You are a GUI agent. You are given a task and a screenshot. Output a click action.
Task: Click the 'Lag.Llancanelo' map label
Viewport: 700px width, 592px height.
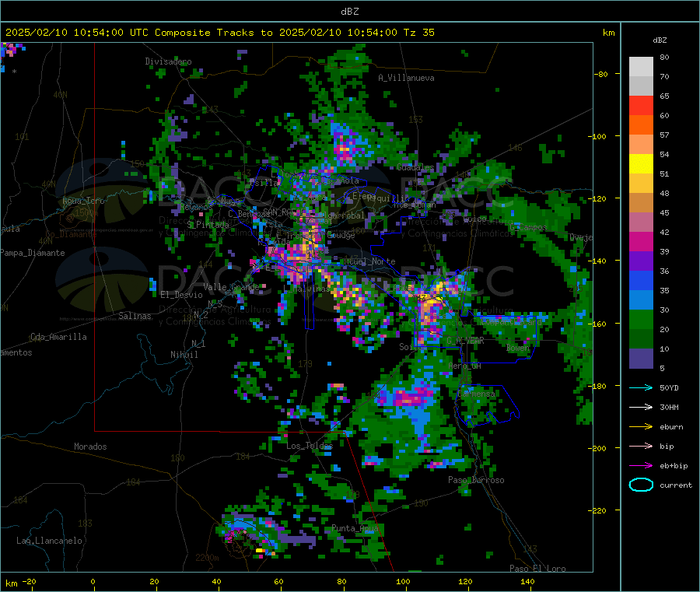click(50, 541)
